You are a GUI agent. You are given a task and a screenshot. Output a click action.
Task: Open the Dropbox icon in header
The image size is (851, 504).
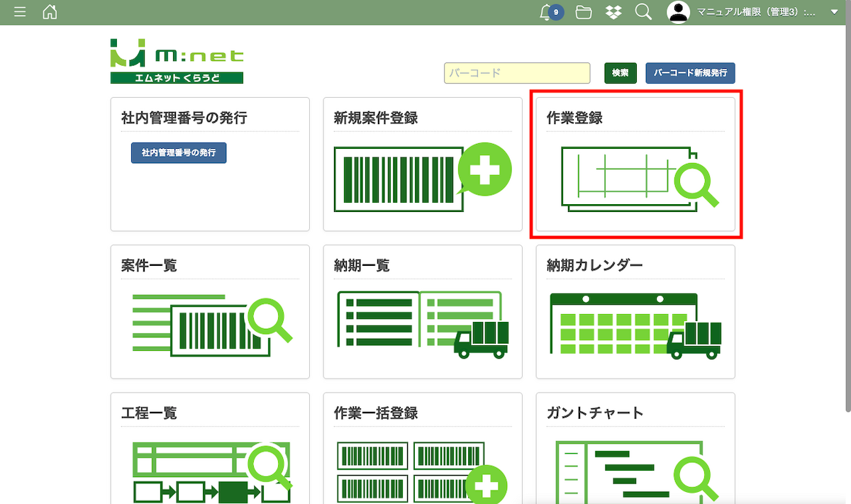click(613, 12)
